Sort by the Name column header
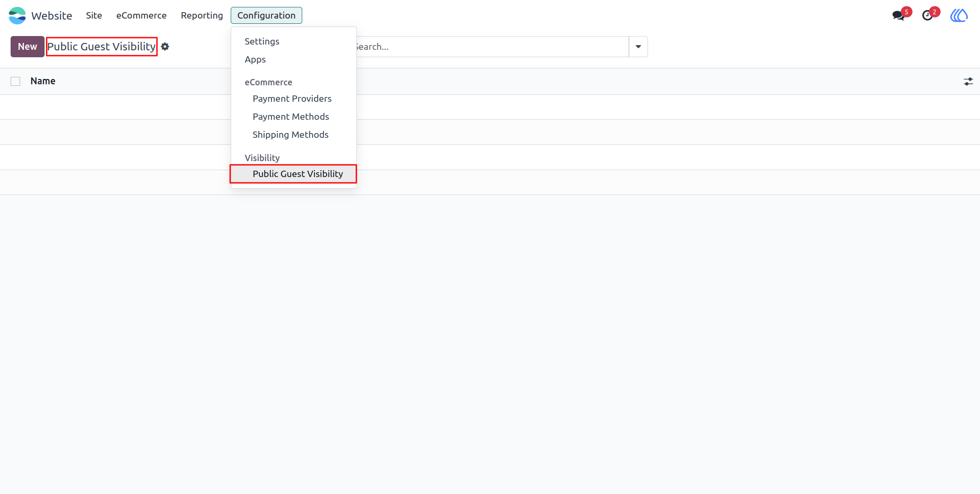The height and width of the screenshot is (494, 980). pos(43,81)
